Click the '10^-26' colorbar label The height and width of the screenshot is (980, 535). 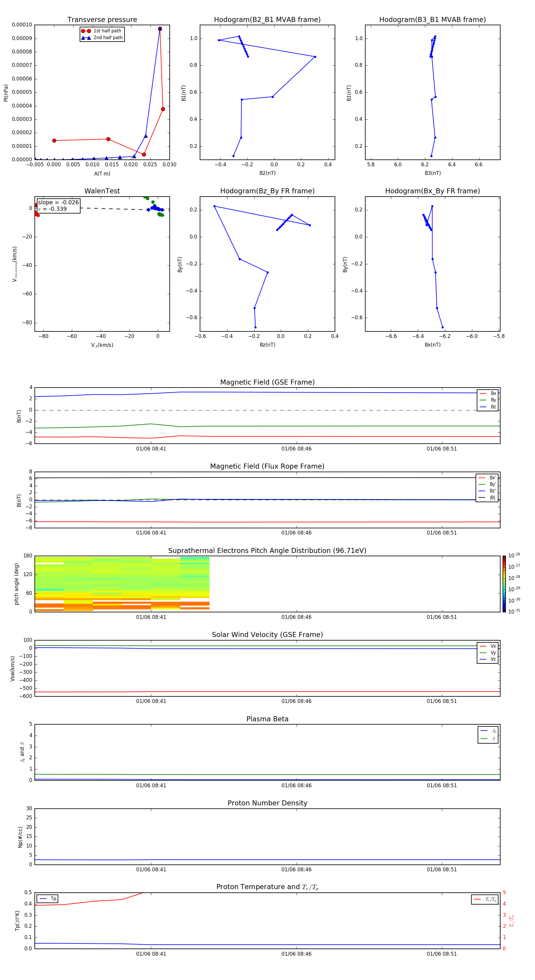[x=514, y=555]
